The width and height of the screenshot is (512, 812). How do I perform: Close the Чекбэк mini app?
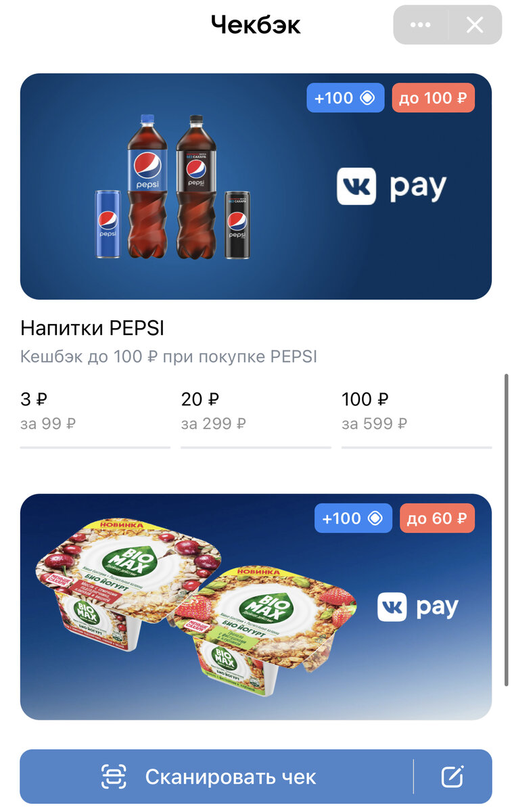tap(475, 25)
